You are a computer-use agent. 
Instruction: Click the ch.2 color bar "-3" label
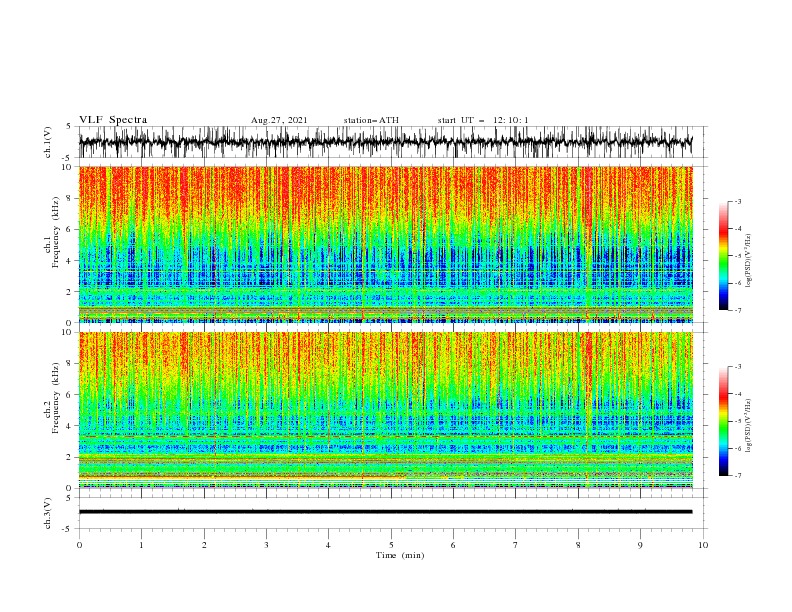(738, 367)
